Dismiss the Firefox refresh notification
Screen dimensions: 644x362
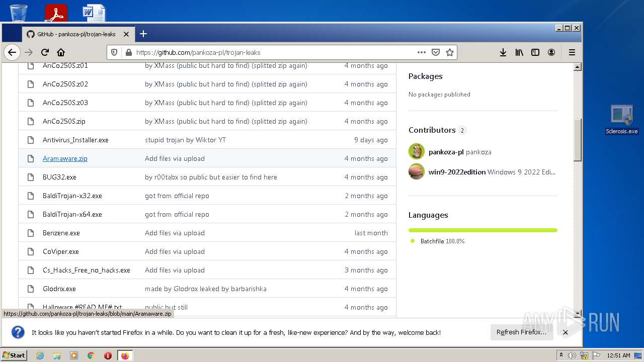point(566,332)
